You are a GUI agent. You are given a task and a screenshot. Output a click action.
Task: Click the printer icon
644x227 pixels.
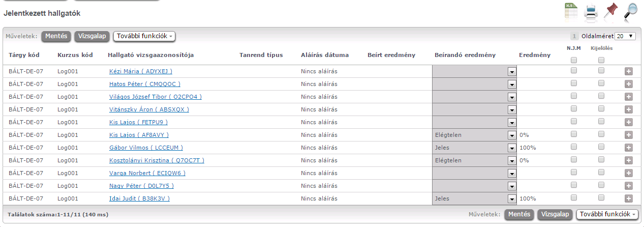click(x=591, y=11)
